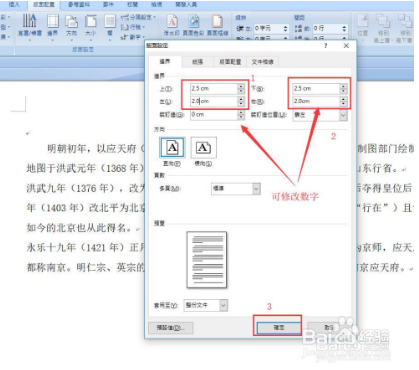Click the bottom margin 下 field (2.5 cm)
Viewport: 419px width, 370px height.
pyautogui.click(x=316, y=88)
